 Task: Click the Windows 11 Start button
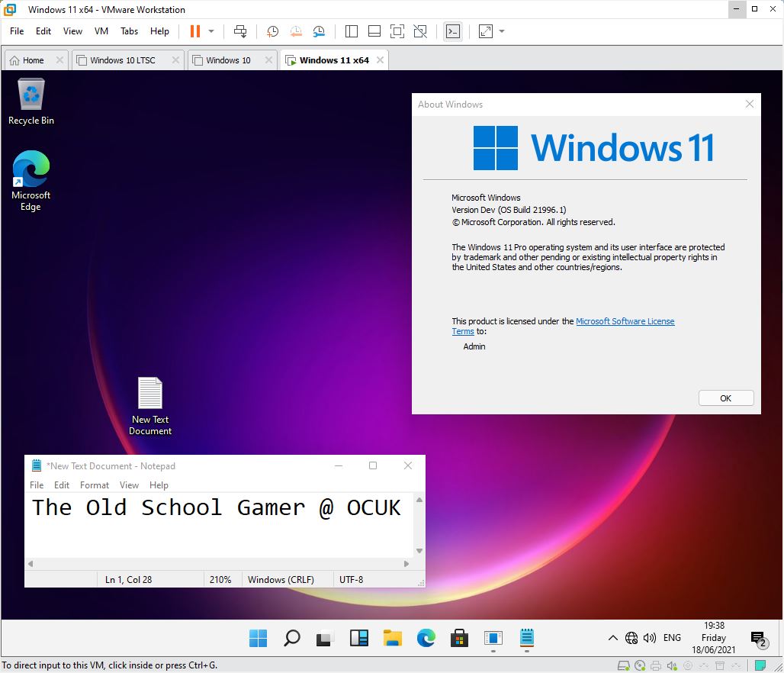click(x=259, y=638)
